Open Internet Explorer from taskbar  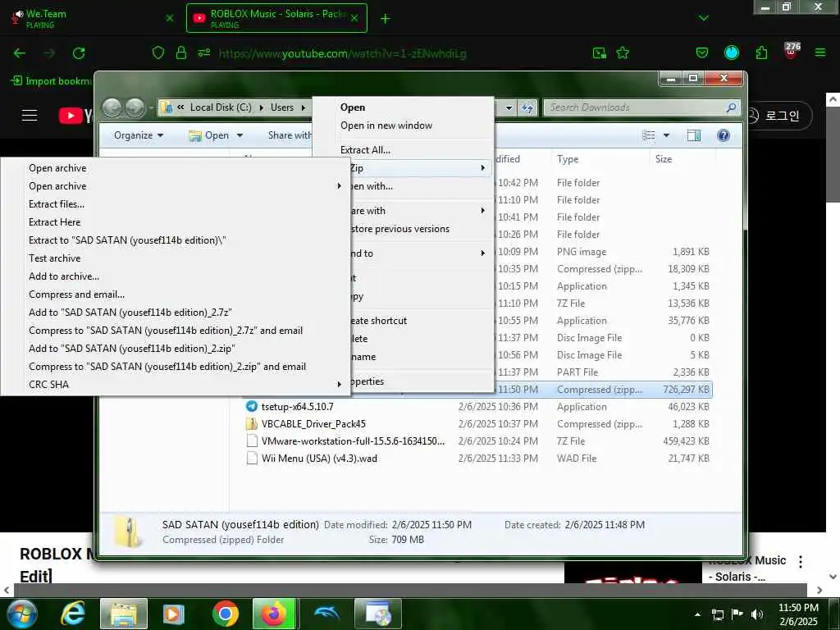click(x=73, y=614)
